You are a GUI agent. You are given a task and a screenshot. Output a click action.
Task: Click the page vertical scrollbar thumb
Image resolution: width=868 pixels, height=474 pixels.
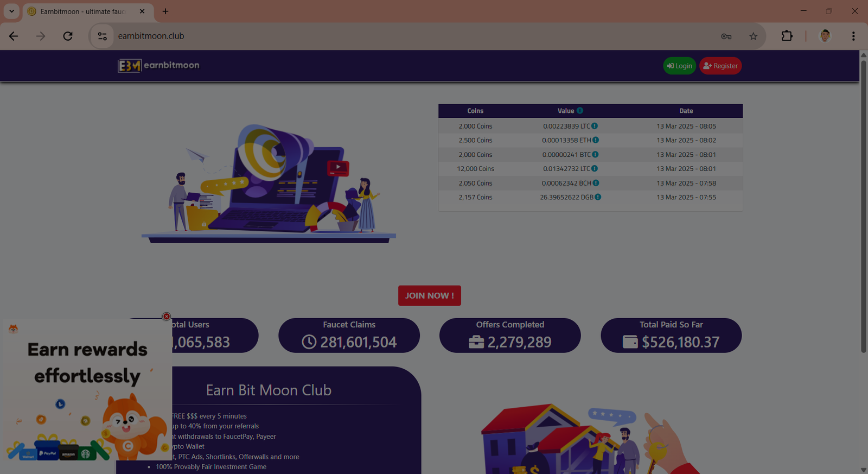[x=864, y=206]
